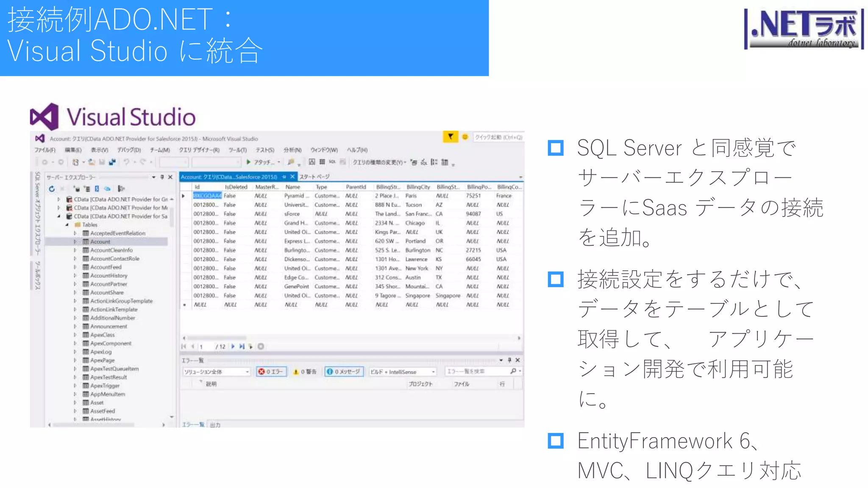Pin the Server Explorer panel

coord(162,177)
